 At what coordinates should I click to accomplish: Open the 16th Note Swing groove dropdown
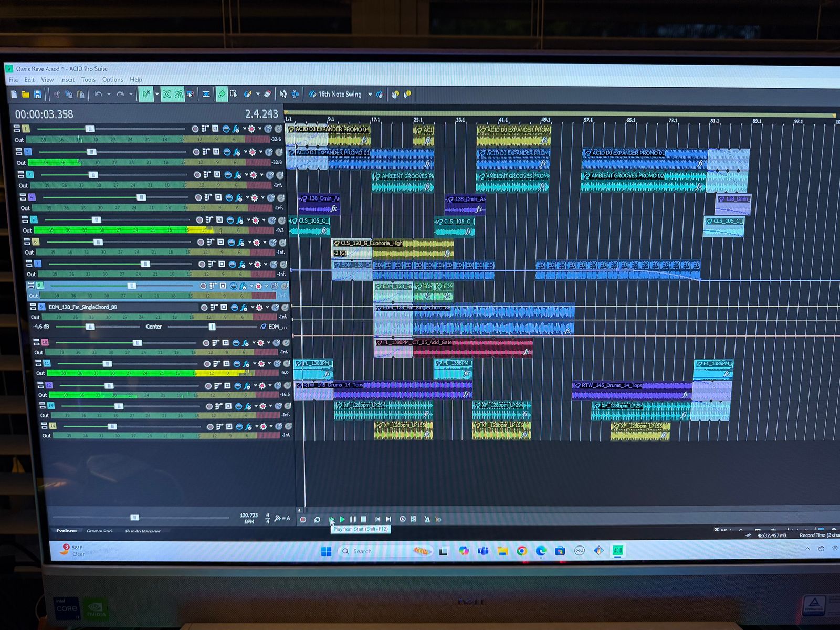(x=370, y=94)
